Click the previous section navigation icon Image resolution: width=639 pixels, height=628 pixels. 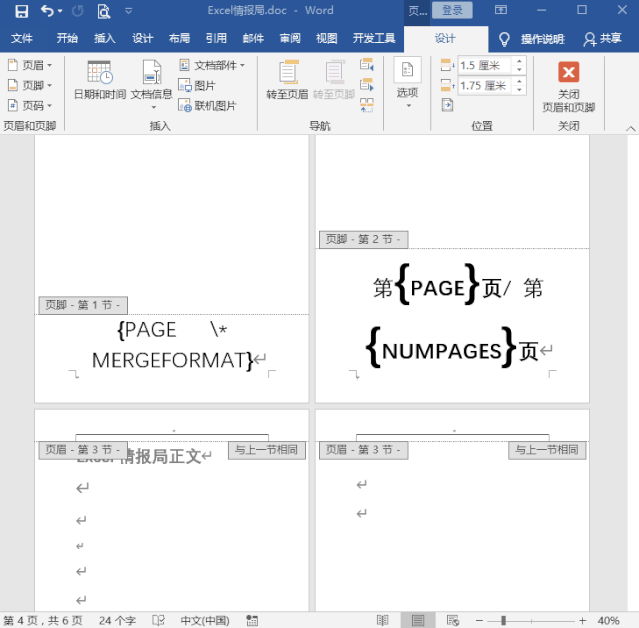pos(366,64)
